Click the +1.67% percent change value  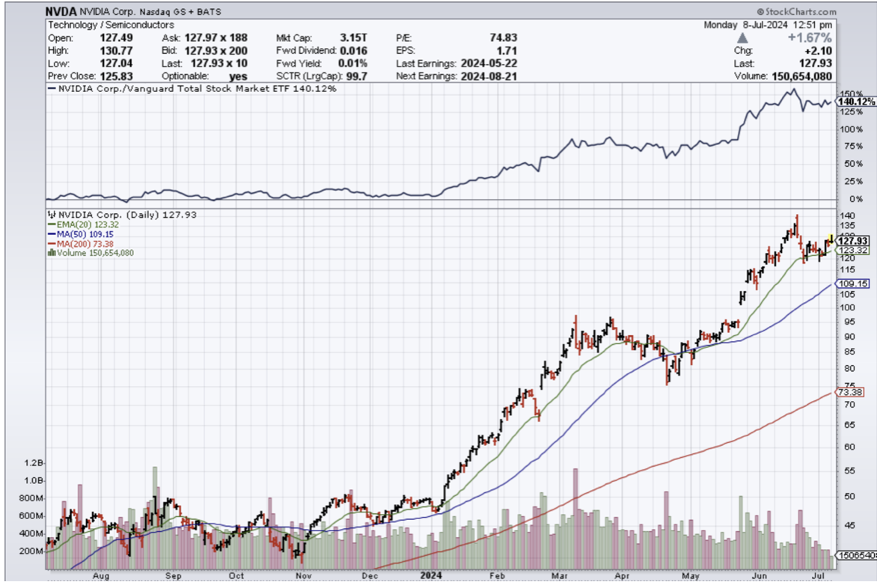(810, 38)
